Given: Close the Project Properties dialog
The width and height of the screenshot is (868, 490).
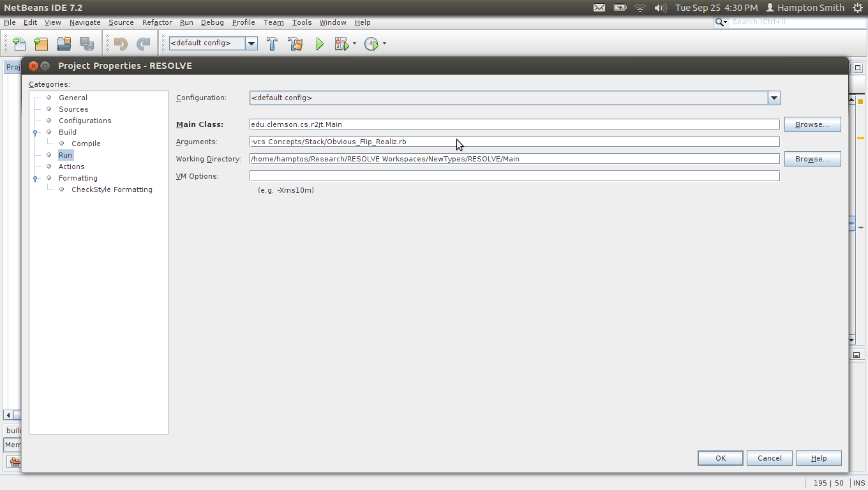Looking at the screenshot, I should (33, 66).
